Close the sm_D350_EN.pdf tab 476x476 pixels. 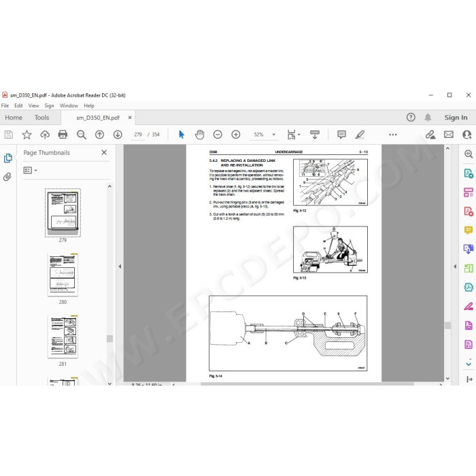tap(130, 118)
